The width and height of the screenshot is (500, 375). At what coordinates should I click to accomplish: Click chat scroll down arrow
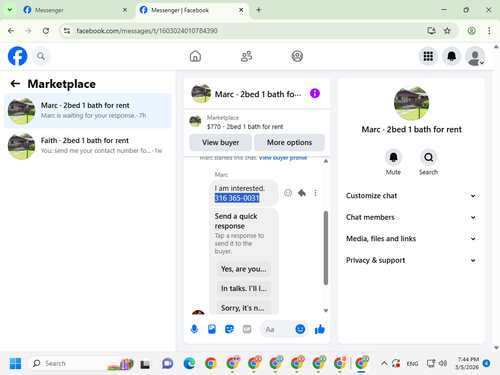click(326, 310)
